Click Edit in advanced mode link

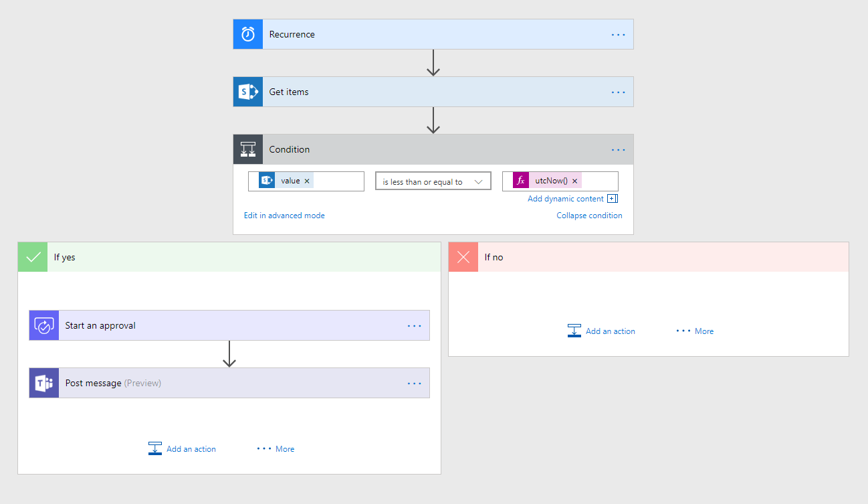[284, 216]
